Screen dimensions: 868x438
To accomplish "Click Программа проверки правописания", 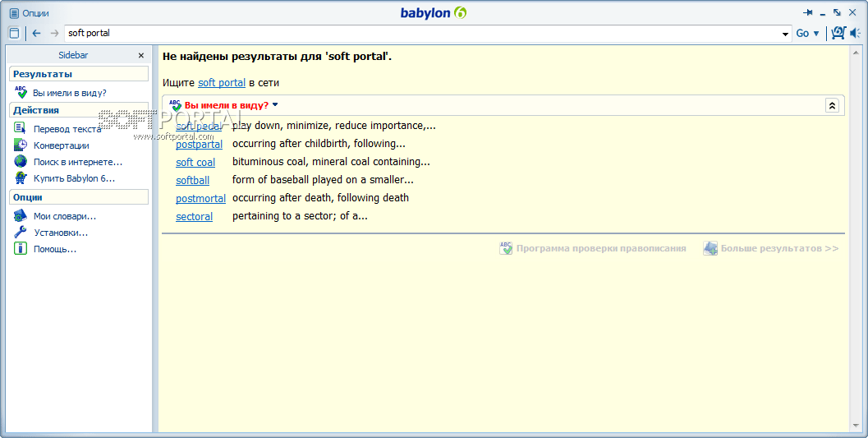I will (601, 249).
